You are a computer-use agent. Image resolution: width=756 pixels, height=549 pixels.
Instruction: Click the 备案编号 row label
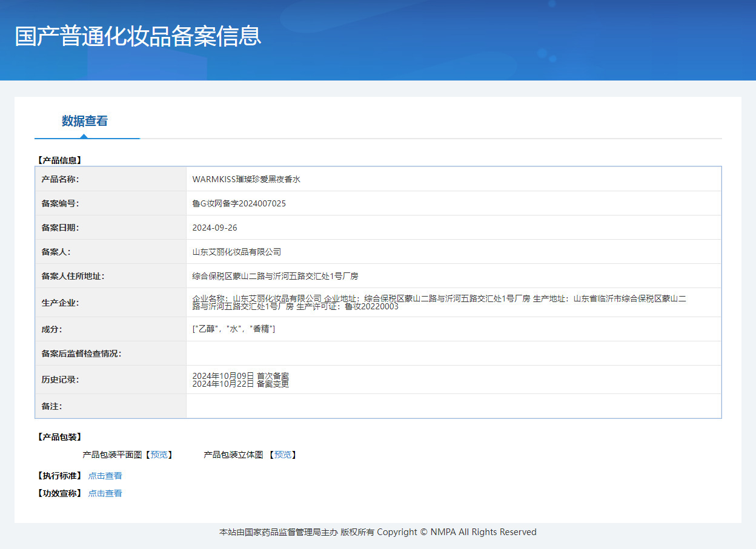(x=60, y=203)
